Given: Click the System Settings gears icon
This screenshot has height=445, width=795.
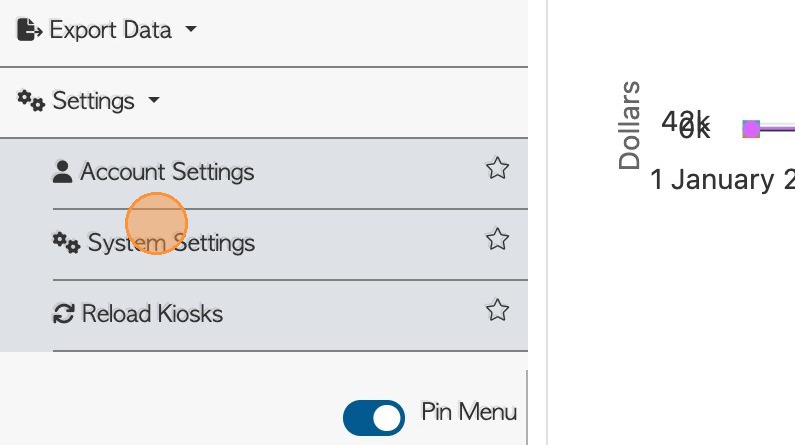Looking at the screenshot, I should click(x=66, y=242).
